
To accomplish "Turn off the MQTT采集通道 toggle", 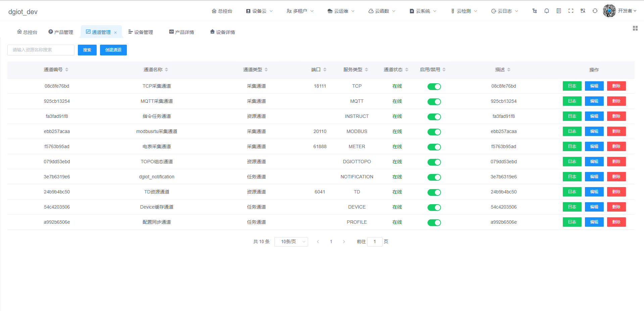I will pyautogui.click(x=434, y=101).
